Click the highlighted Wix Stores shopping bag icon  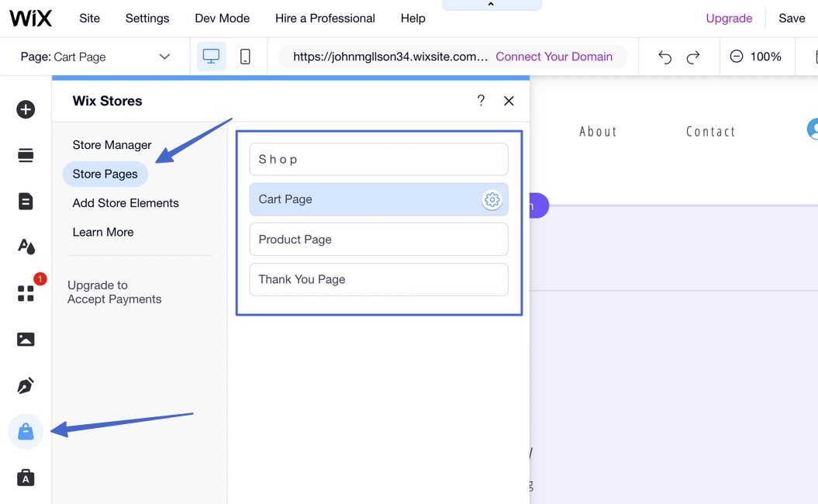[26, 431]
